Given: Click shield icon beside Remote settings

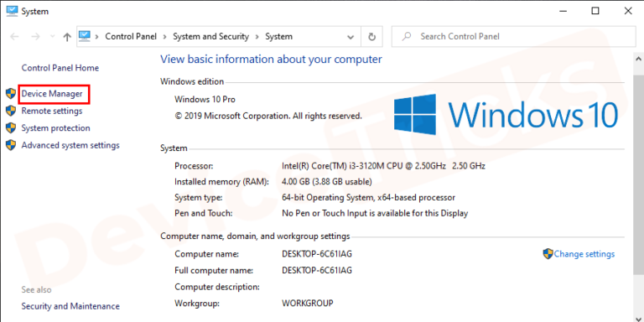Looking at the screenshot, I should [11, 111].
